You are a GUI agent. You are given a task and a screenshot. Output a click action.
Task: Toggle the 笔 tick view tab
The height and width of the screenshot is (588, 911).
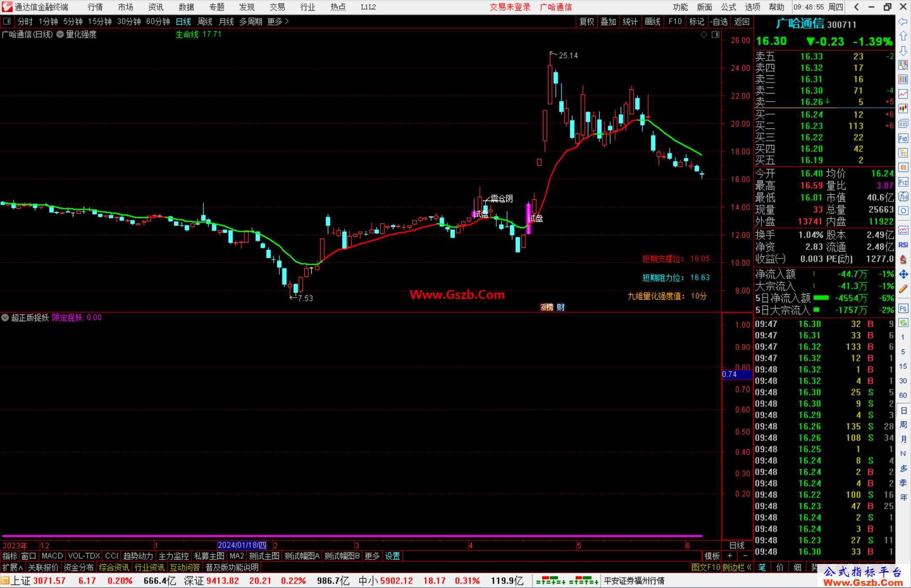pyautogui.click(x=762, y=567)
